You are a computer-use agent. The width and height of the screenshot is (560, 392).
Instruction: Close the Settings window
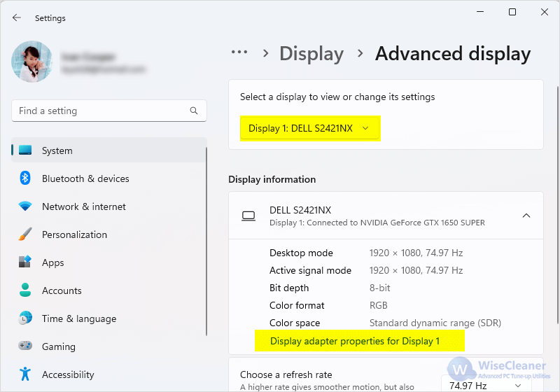pos(545,12)
